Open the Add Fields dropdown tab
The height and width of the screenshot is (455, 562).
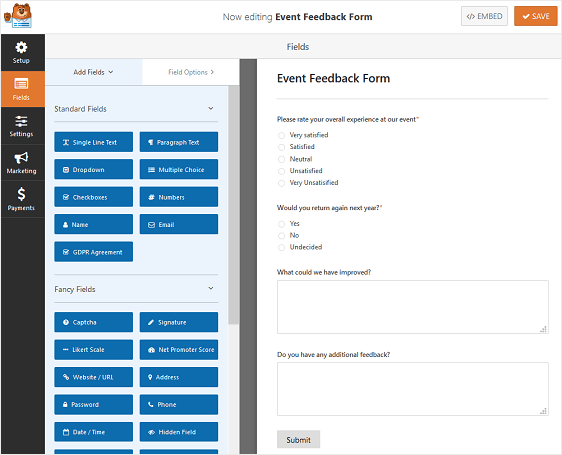[x=94, y=72]
